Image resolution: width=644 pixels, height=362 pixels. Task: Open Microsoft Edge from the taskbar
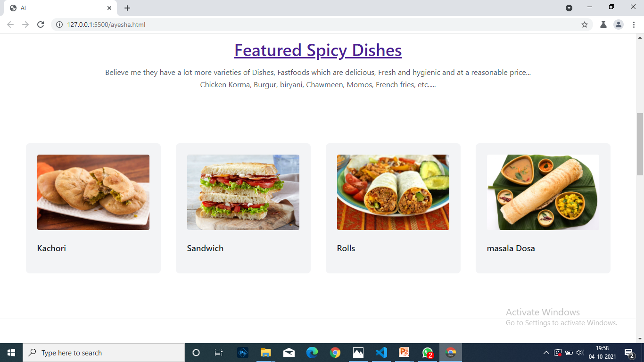(312, 353)
